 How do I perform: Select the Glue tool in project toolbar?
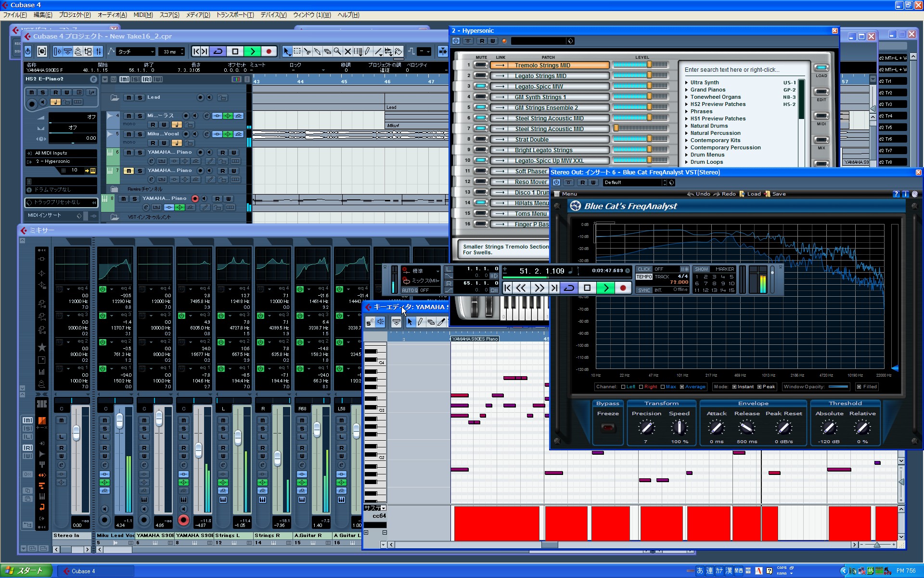pyautogui.click(x=317, y=51)
